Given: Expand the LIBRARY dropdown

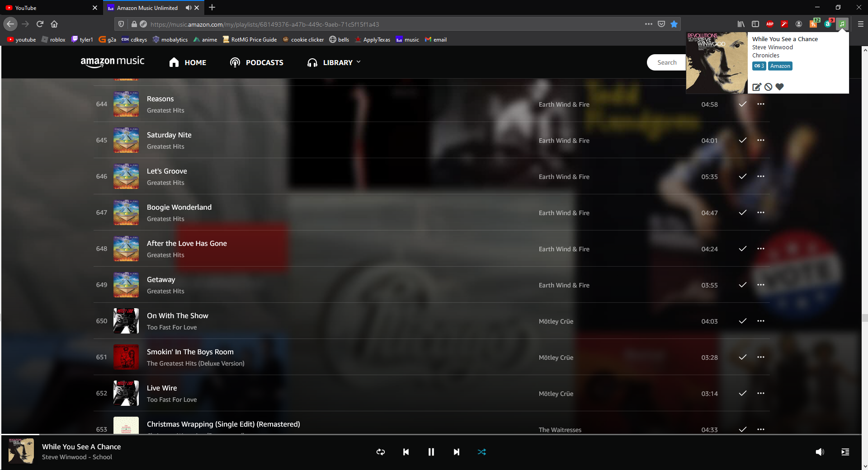Looking at the screenshot, I should 334,62.
